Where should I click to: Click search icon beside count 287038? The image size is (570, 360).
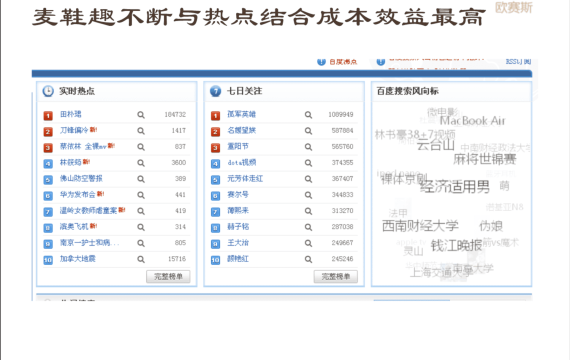tap(308, 227)
